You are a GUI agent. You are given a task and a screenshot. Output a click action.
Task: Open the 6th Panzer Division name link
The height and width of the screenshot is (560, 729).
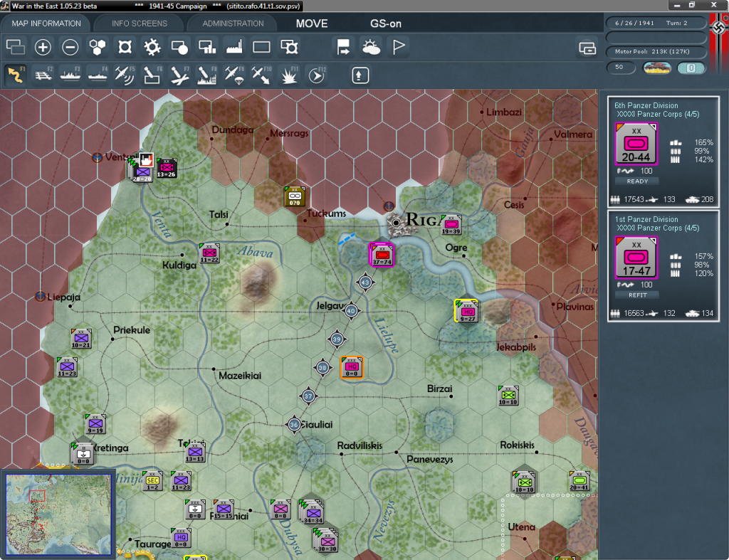pyautogui.click(x=646, y=105)
